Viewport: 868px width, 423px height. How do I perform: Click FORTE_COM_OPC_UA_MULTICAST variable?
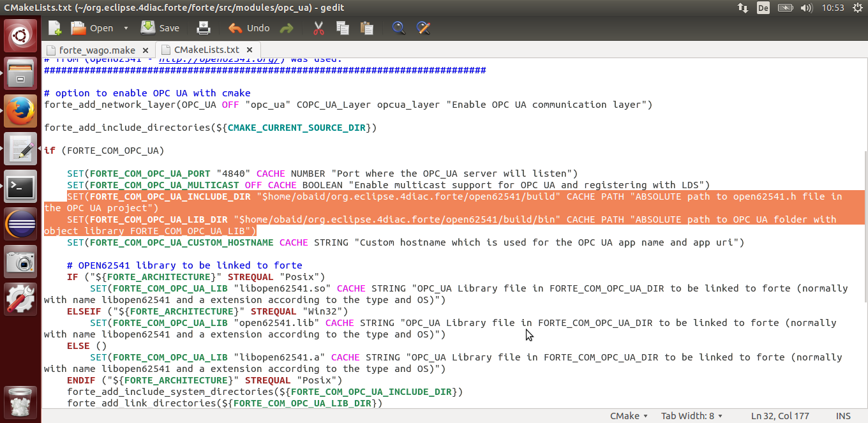click(165, 185)
